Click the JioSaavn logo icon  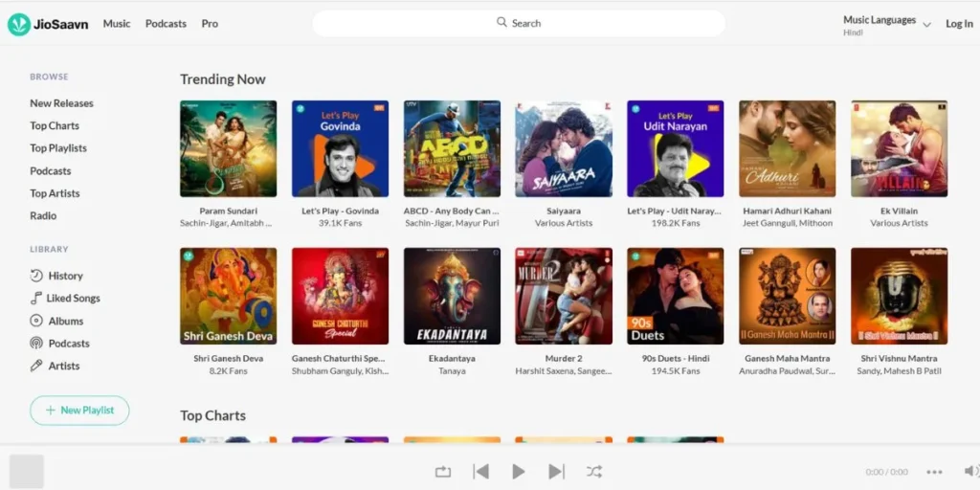click(19, 24)
